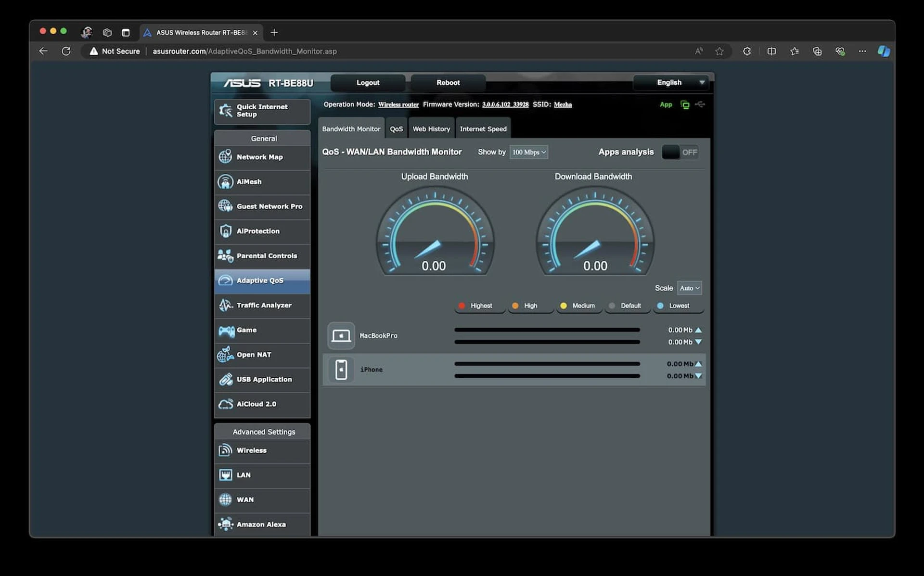
Task: Open the Network Map globe icon
Action: point(225,157)
